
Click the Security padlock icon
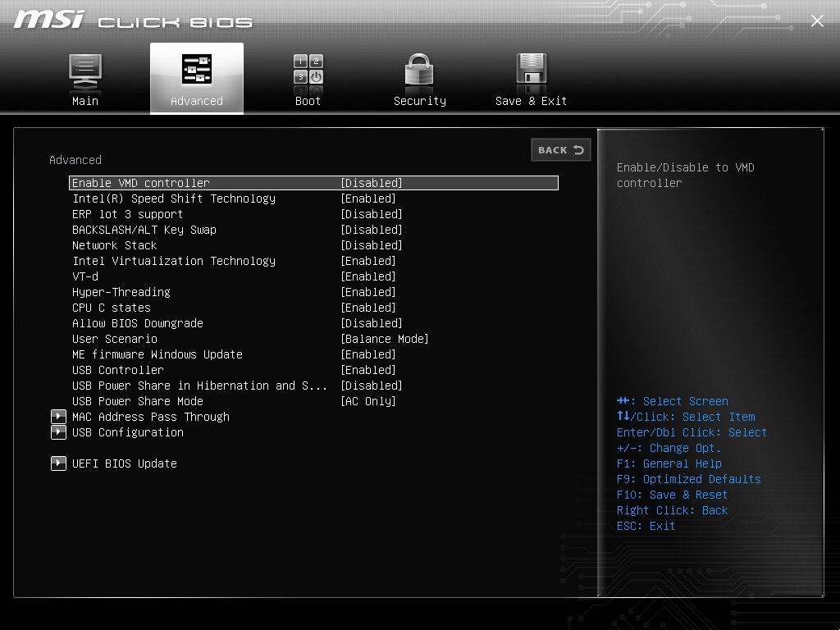click(419, 71)
